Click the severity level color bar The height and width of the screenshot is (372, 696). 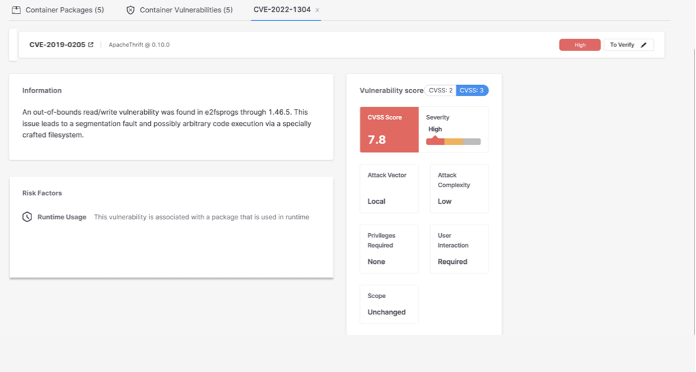tap(453, 142)
